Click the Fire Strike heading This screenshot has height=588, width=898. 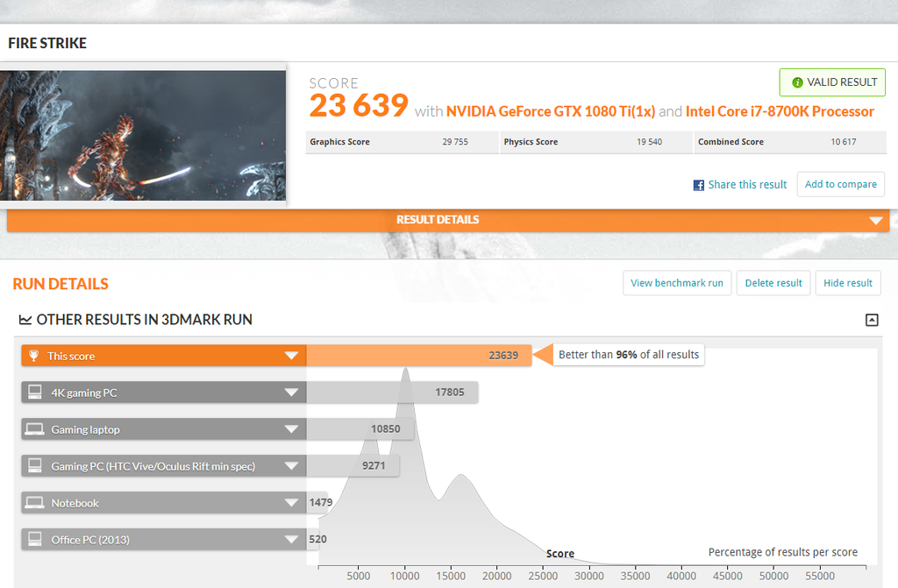pos(47,44)
